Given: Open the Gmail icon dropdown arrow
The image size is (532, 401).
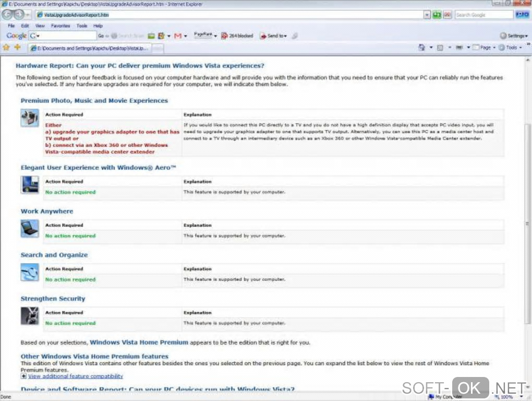Looking at the screenshot, I should pos(185,36).
